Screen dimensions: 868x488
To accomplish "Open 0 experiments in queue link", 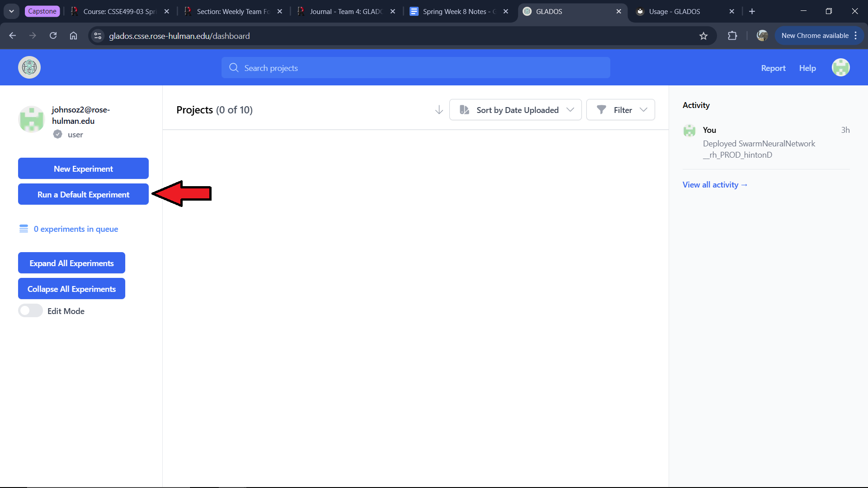I will pos(75,229).
